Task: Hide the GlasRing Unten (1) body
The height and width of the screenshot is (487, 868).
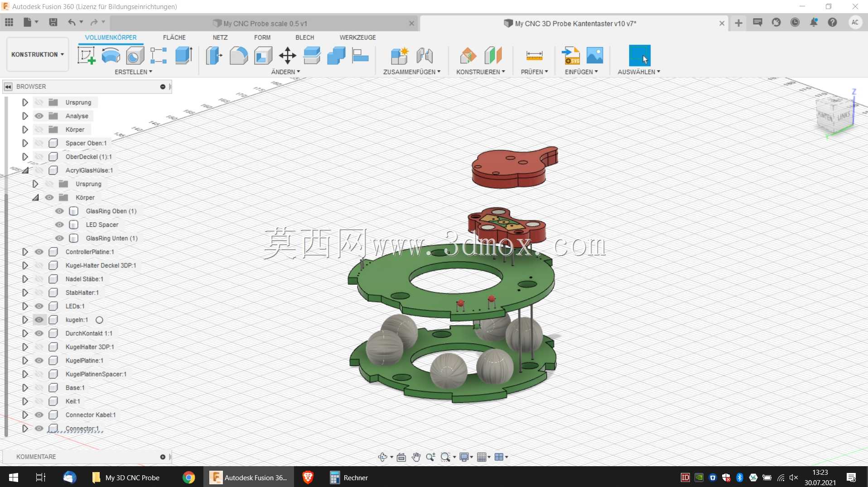Action: [59, 238]
